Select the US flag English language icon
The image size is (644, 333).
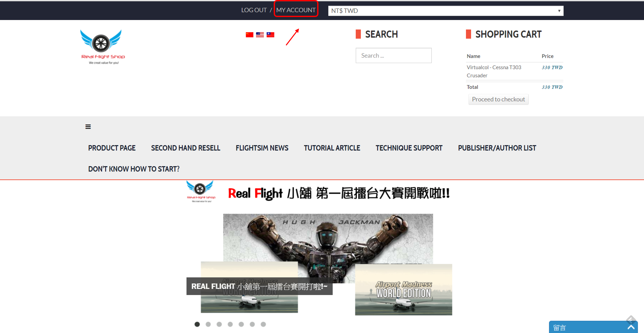point(260,35)
